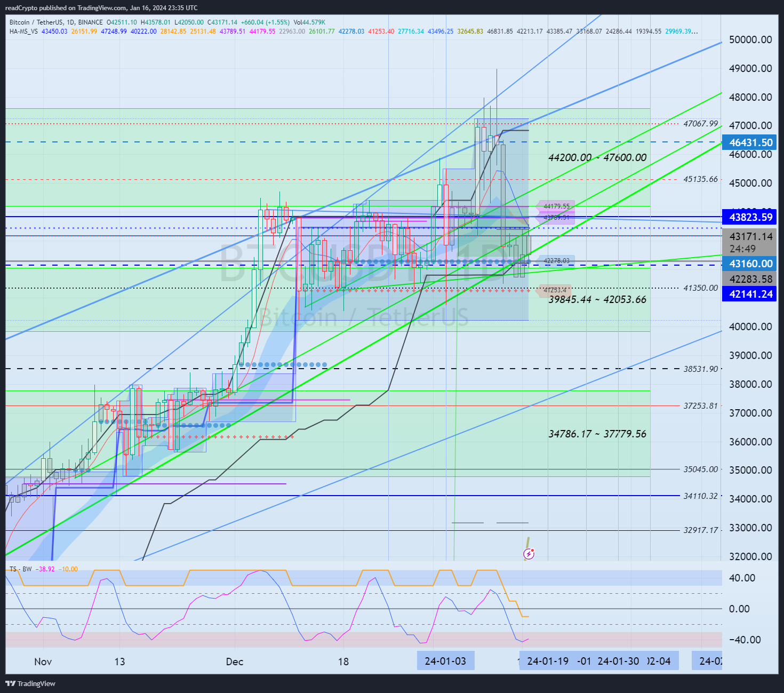
Task: Click the TS - BW reading -38.92
Action: tap(45, 569)
